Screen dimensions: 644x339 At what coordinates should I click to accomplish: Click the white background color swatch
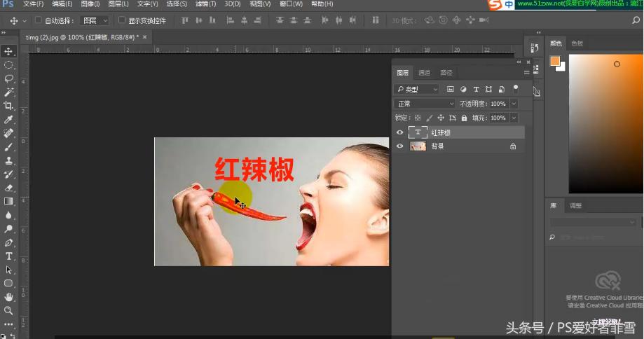click(x=562, y=67)
